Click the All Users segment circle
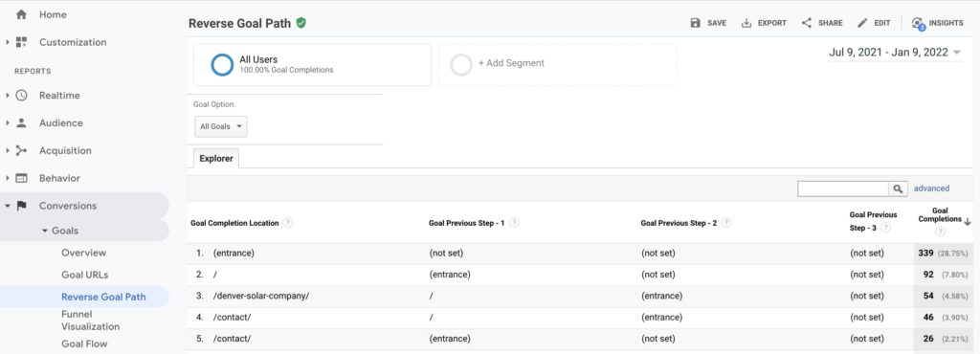The height and width of the screenshot is (354, 980). pos(222,64)
